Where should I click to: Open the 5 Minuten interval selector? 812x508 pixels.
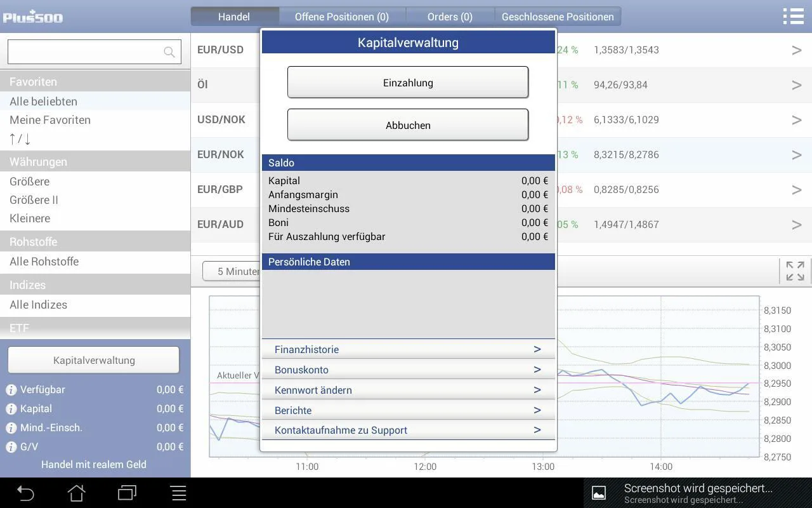tap(232, 271)
